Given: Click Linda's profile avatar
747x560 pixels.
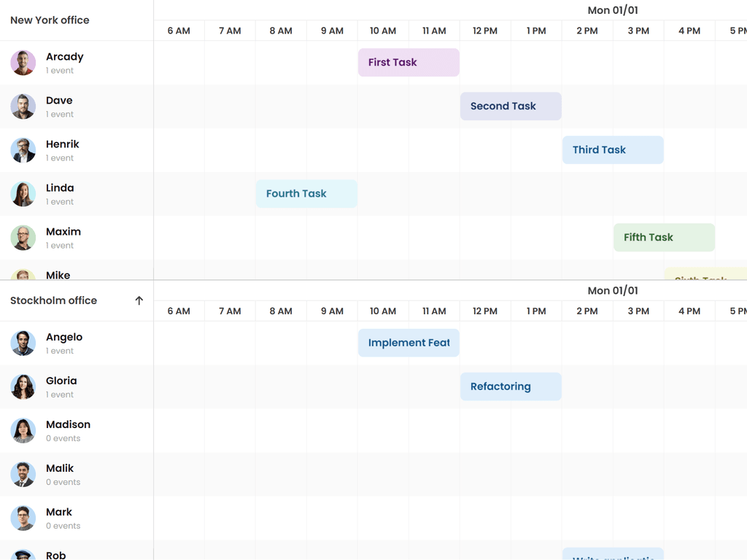Looking at the screenshot, I should point(23,194).
